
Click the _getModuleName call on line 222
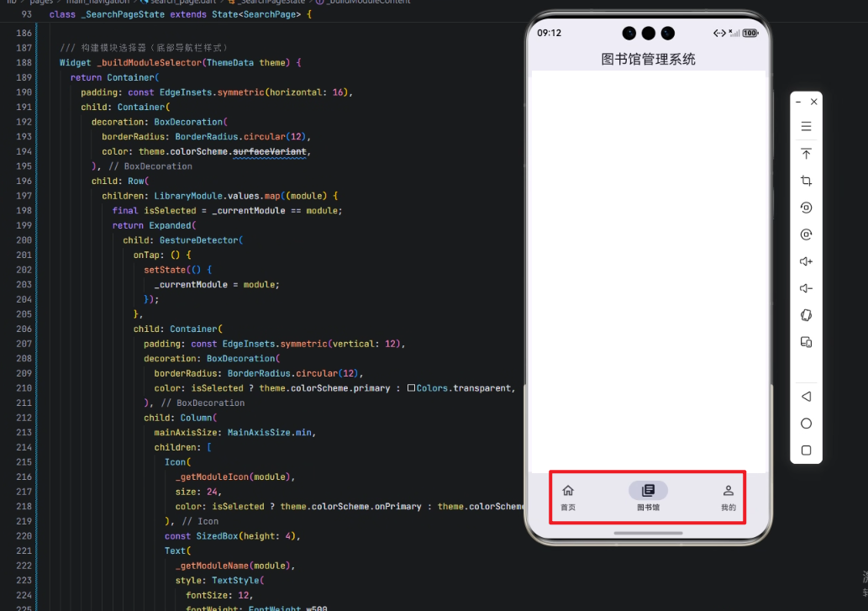212,566
